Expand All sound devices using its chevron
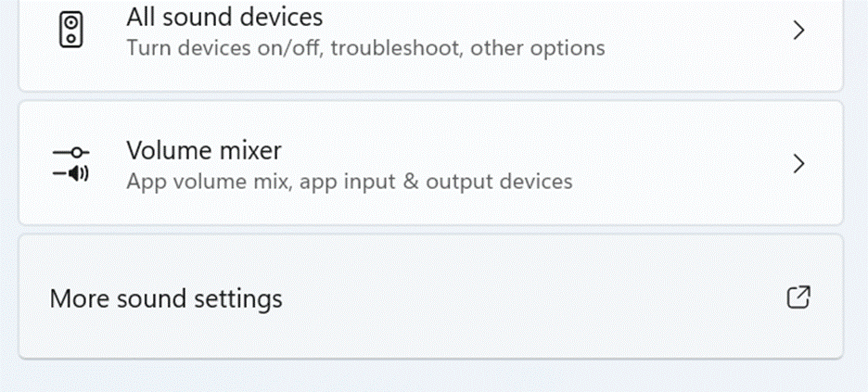868x392 pixels. pos(798,31)
